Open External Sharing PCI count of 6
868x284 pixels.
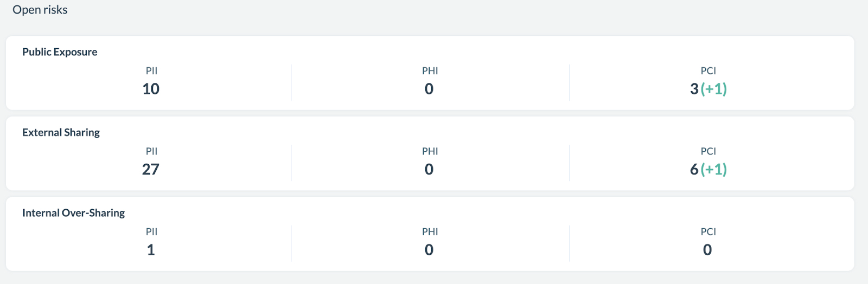pos(694,170)
